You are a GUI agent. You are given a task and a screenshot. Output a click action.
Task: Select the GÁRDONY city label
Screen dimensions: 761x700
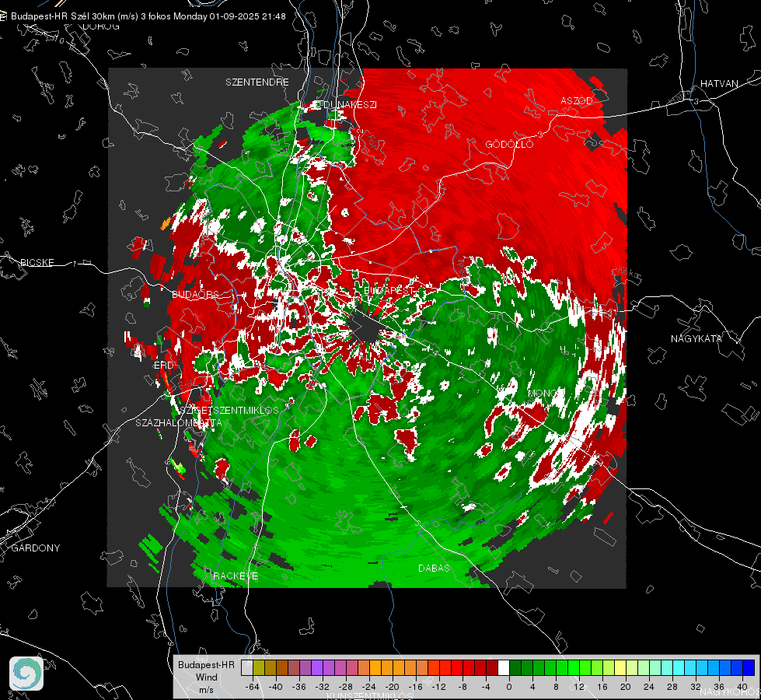(36, 548)
